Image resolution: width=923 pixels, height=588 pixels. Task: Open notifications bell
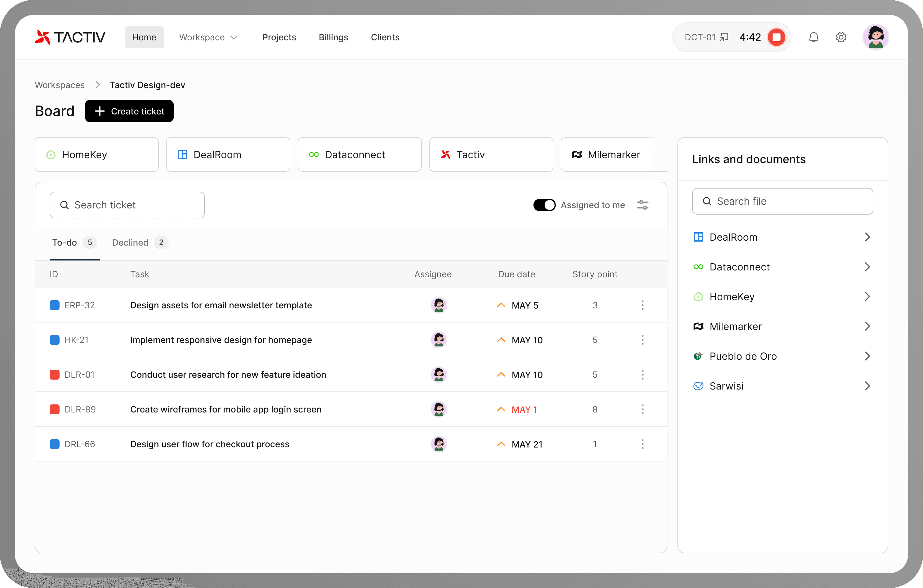814,37
